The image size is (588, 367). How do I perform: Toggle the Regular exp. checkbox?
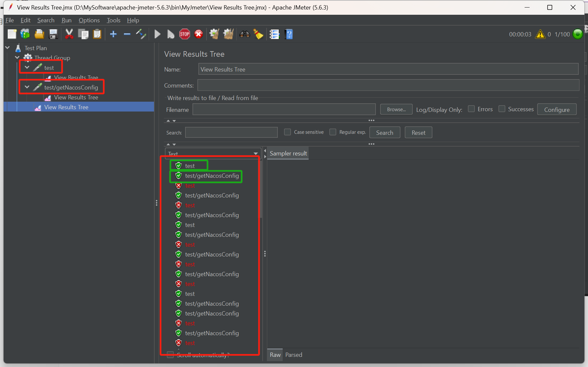(x=333, y=132)
